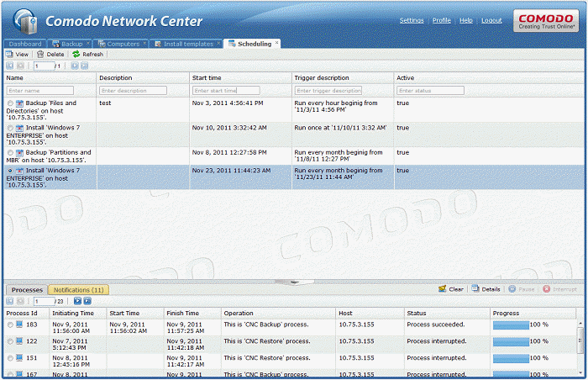588x380 pixels.
Task: Select the Scheduling tab
Action: point(250,44)
